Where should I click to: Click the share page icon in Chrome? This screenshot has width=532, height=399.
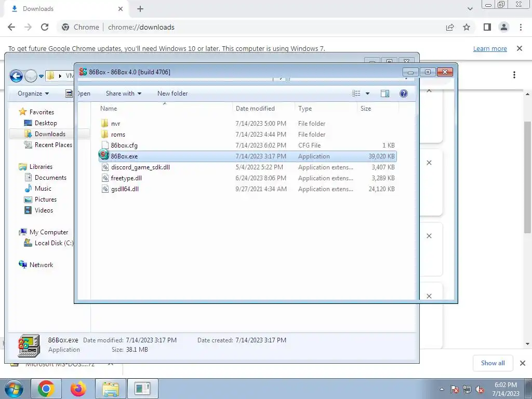point(450,27)
